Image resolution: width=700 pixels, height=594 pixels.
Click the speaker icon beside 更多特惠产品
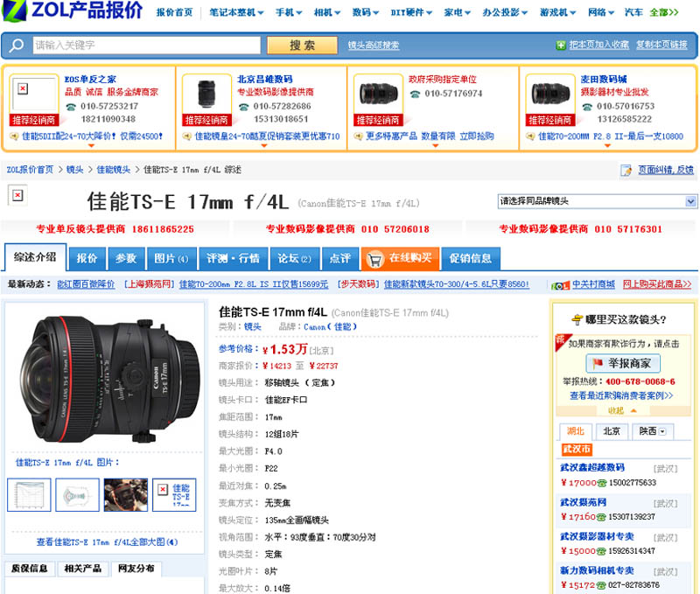(358, 136)
